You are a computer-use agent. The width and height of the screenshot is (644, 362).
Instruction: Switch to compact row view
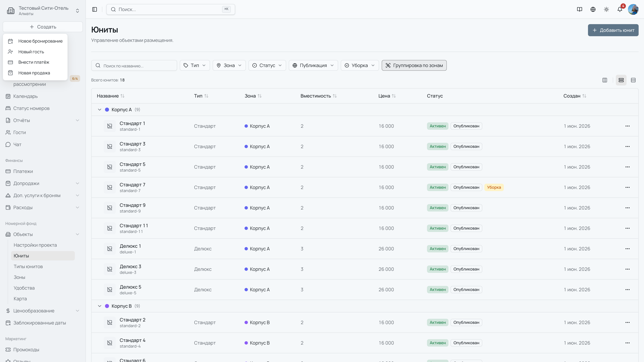pos(633,80)
